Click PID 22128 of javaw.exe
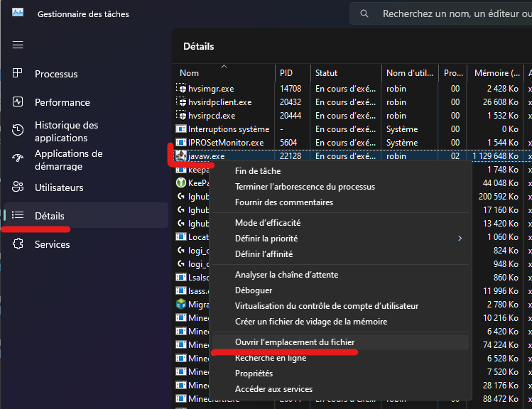 pos(291,156)
